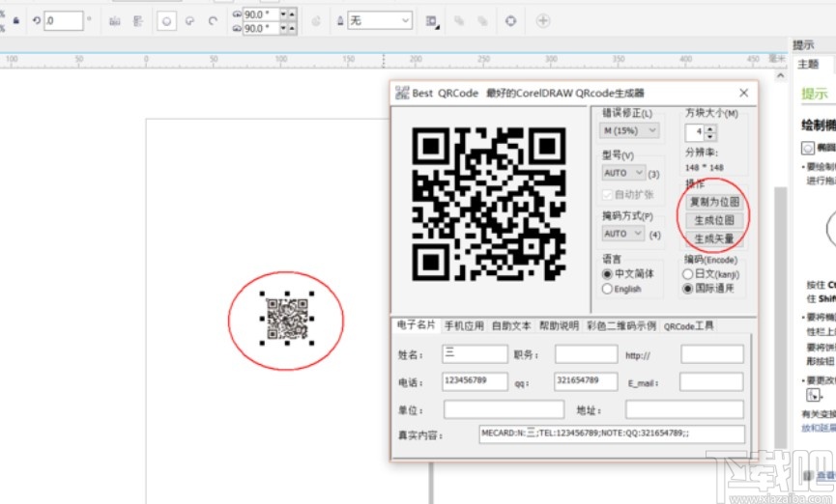Click the 真实内容 MECARD text field
This screenshot has height=504, width=836.
pos(611,434)
